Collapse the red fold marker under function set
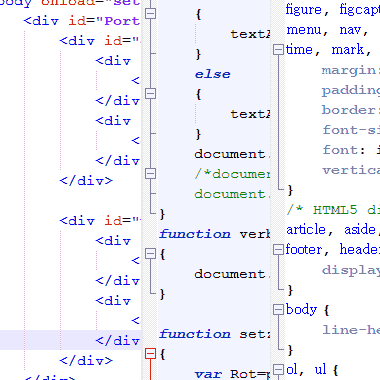 pyautogui.click(x=151, y=353)
